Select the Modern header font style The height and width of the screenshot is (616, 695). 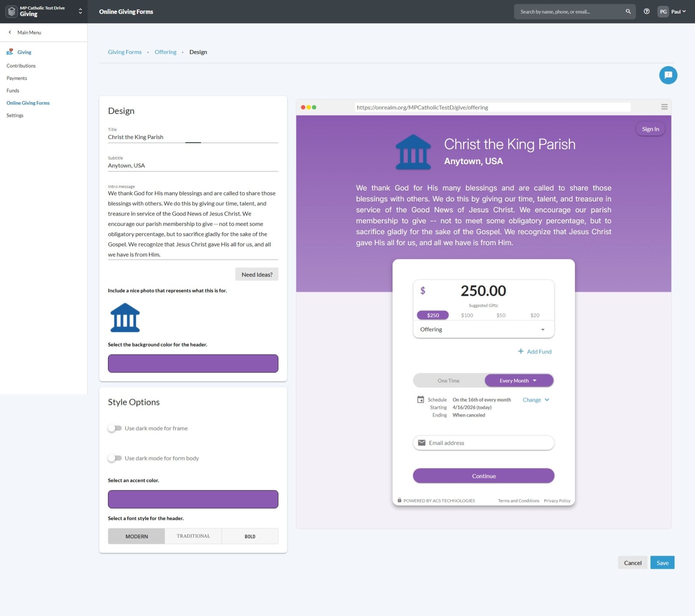(x=136, y=536)
